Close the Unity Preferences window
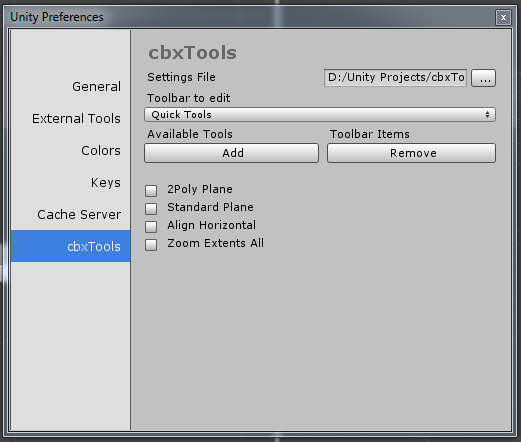The height and width of the screenshot is (442, 521). pyautogui.click(x=503, y=17)
